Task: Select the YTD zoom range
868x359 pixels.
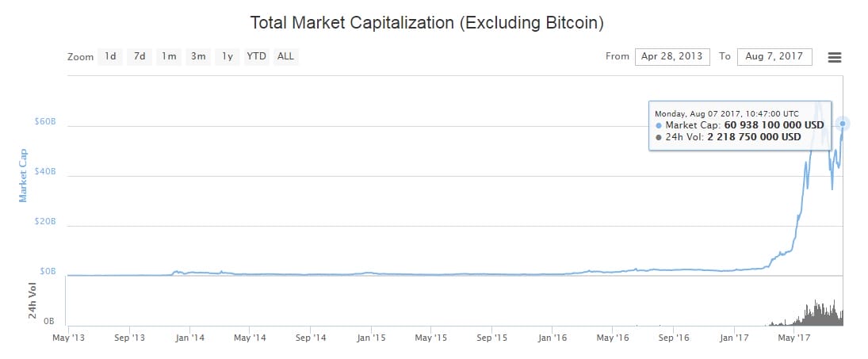Action: tap(257, 56)
